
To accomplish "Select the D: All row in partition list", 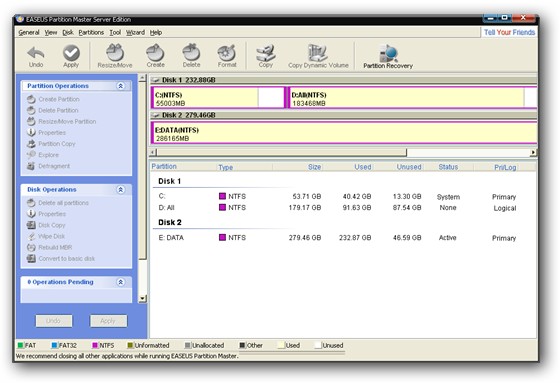I will point(337,208).
